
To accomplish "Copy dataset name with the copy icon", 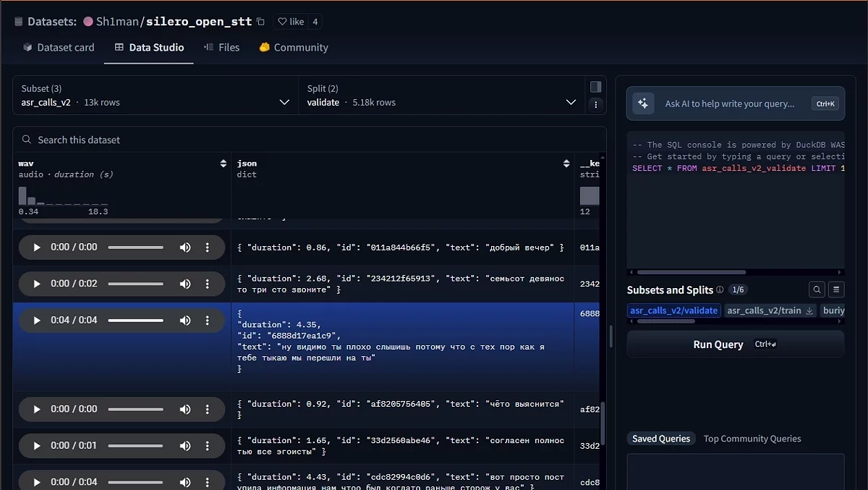I will (260, 22).
